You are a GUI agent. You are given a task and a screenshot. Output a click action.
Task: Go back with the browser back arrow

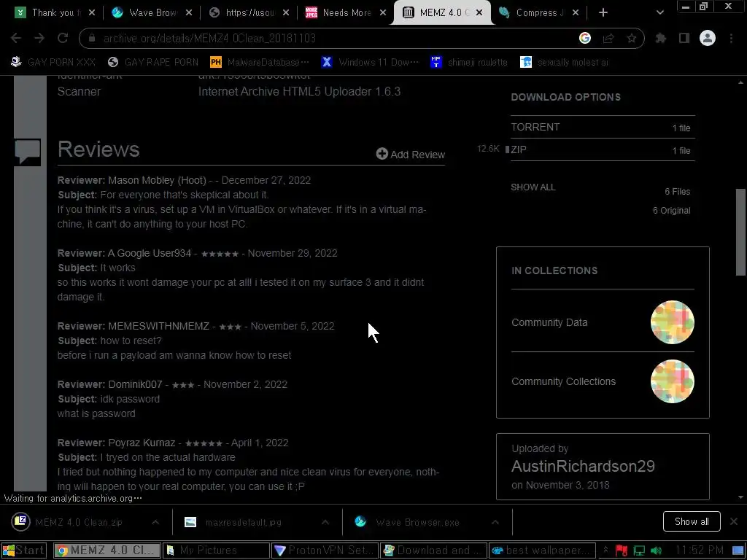(16, 38)
